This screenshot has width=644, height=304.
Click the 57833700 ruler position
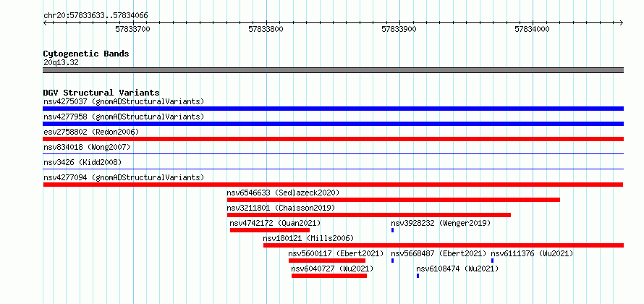[133, 29]
